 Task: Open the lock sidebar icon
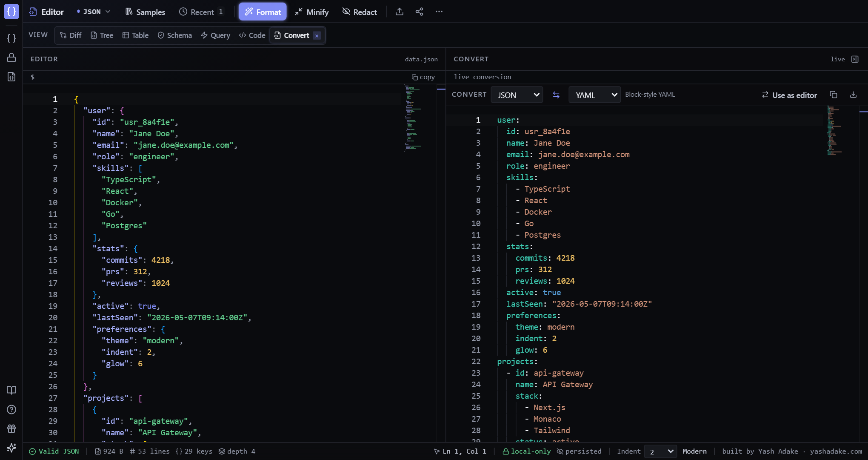pyautogui.click(x=11, y=57)
